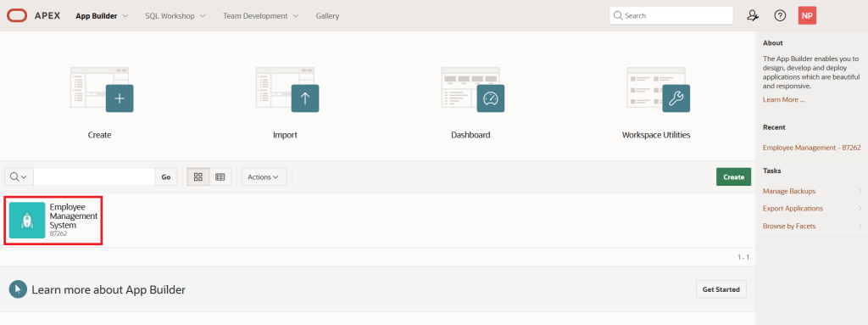
Task: Focus the top Search input field
Action: 671,15
